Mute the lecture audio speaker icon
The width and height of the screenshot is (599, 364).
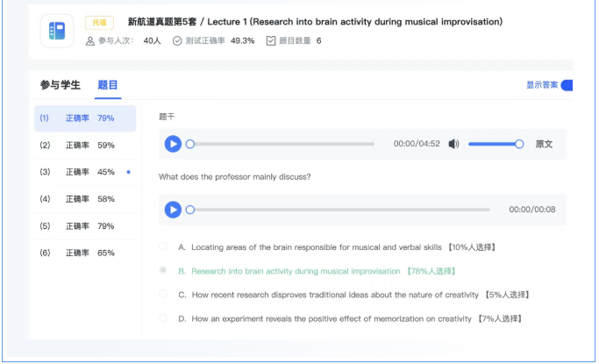453,144
